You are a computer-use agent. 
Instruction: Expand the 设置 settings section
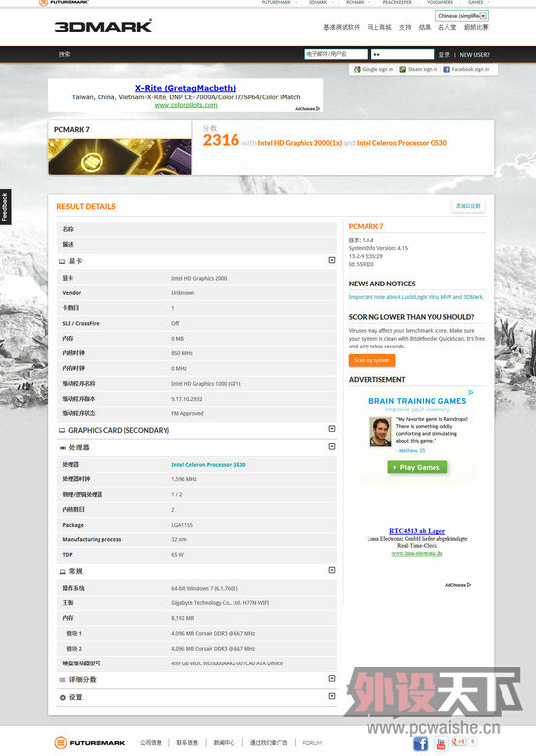coord(332,696)
